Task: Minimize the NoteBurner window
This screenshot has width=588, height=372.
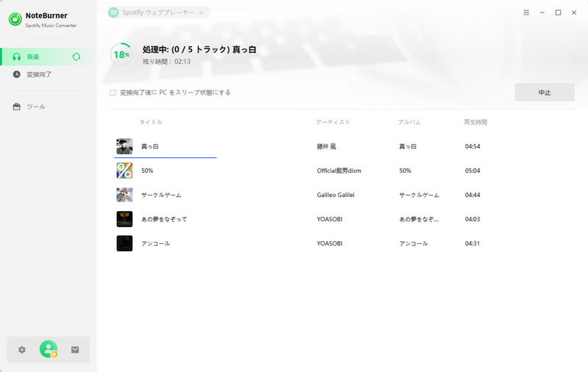Action: tap(542, 12)
